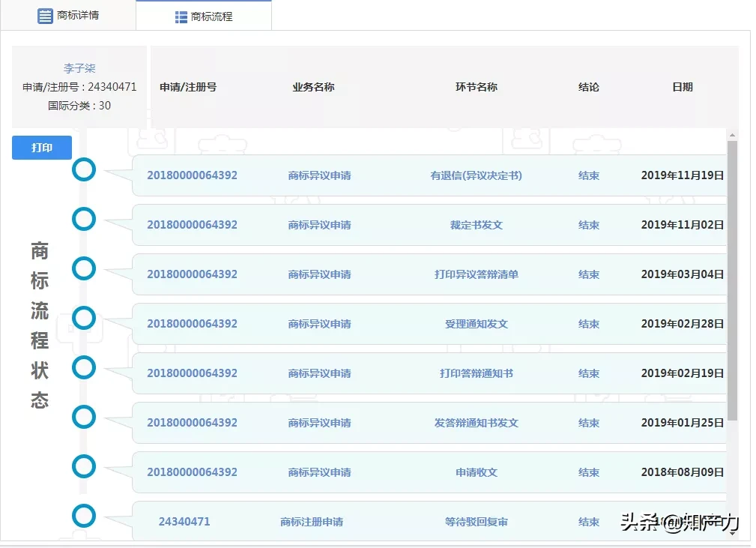
Task: Click scrollbar up arrow of process list
Action: pyautogui.click(x=732, y=135)
